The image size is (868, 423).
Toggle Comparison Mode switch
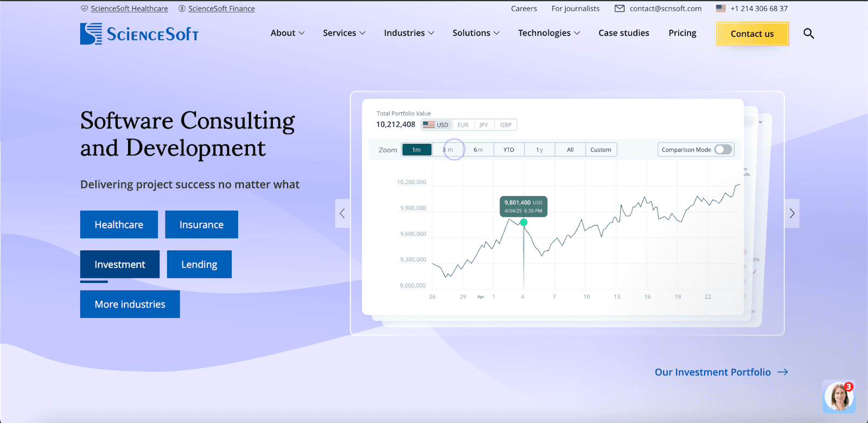click(723, 149)
